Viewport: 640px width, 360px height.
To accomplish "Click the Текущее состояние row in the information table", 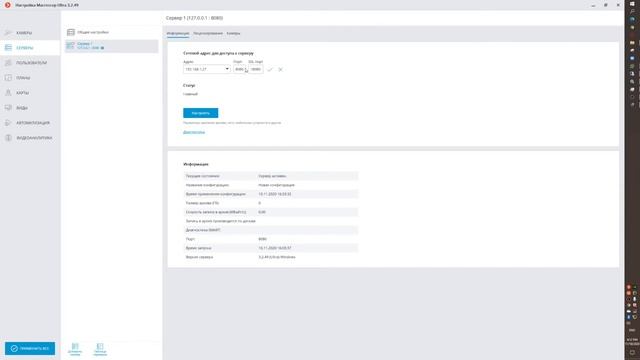I will click(271, 176).
